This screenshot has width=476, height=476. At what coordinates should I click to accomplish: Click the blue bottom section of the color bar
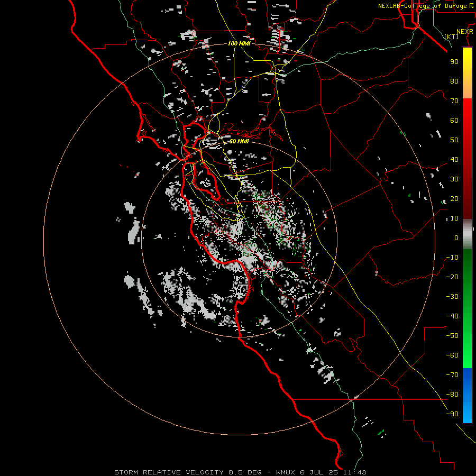point(467,396)
